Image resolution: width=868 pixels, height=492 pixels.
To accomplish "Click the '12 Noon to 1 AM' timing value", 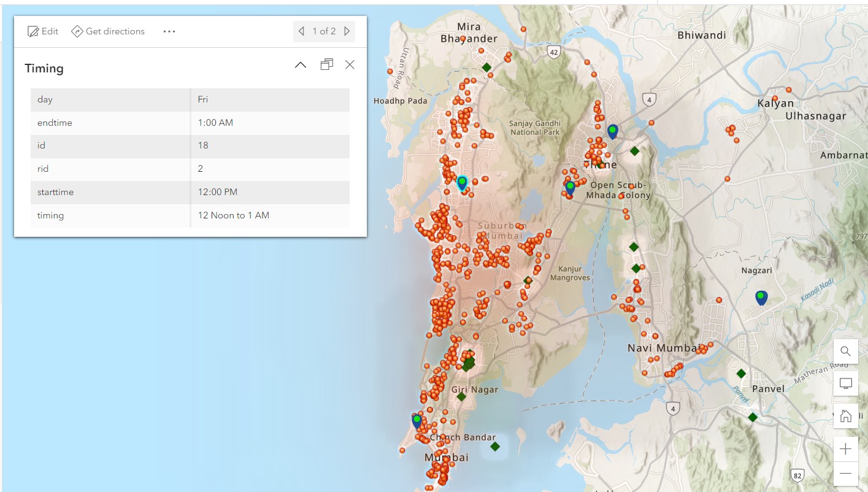I will pos(233,215).
